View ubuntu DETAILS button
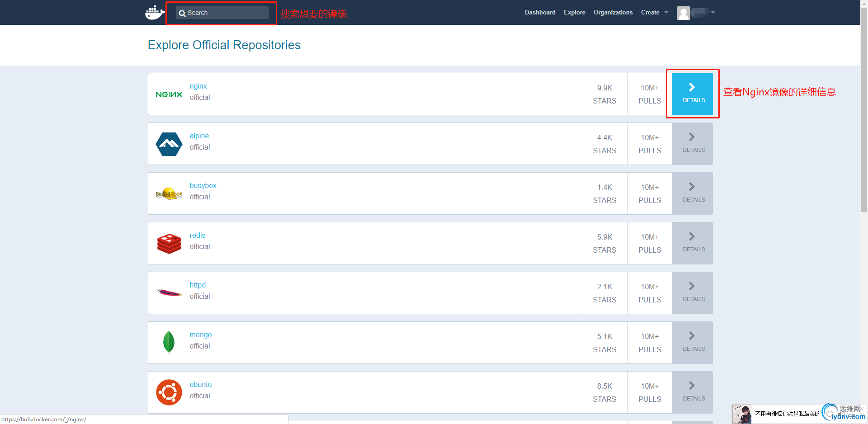 point(693,392)
